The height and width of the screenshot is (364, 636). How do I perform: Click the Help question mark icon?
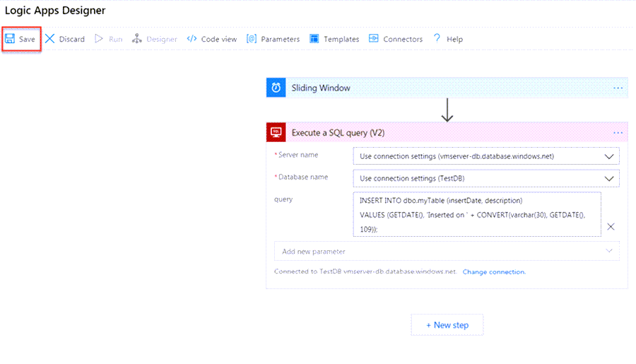click(437, 39)
